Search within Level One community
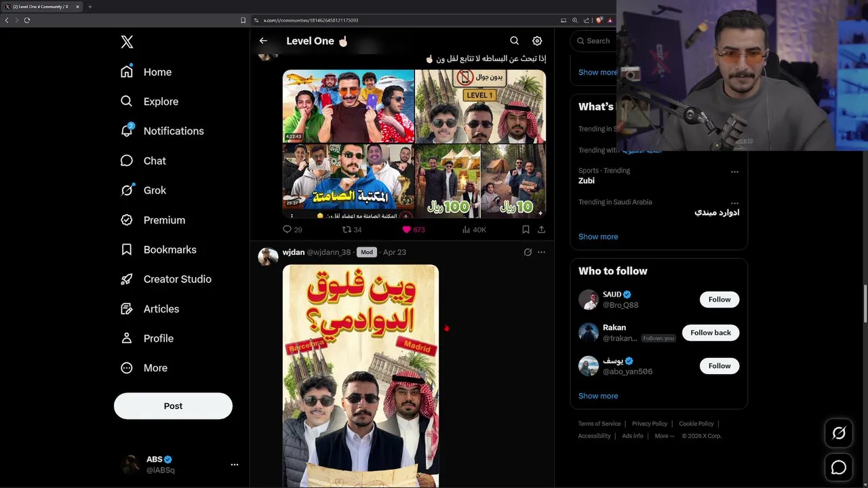 coord(514,41)
